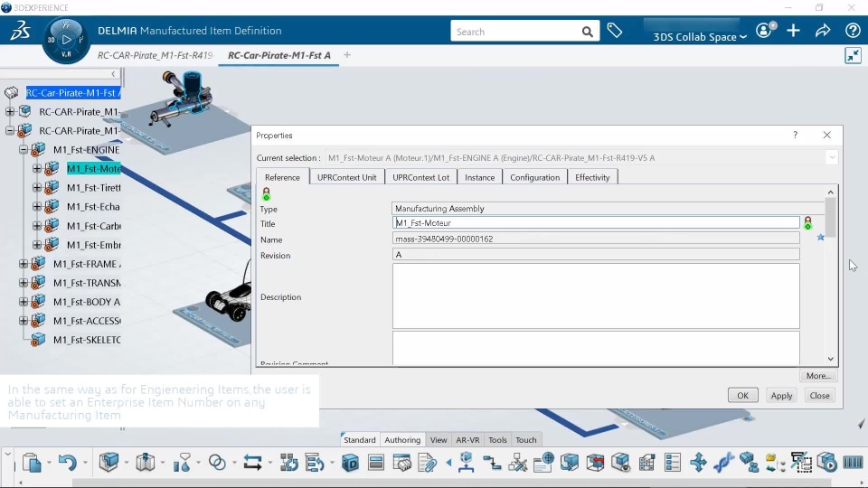Click the plus Add icon in top bar
Image resolution: width=868 pixels, height=488 pixels.
[793, 31]
